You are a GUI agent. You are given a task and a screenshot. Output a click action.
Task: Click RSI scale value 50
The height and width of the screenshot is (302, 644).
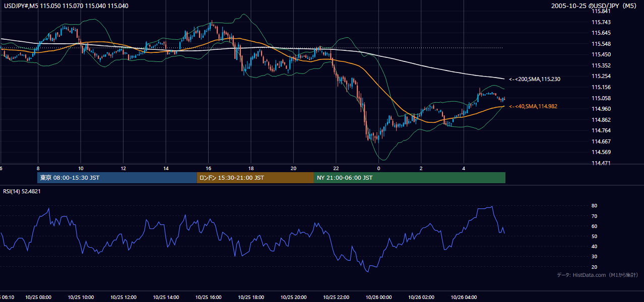[595, 236]
